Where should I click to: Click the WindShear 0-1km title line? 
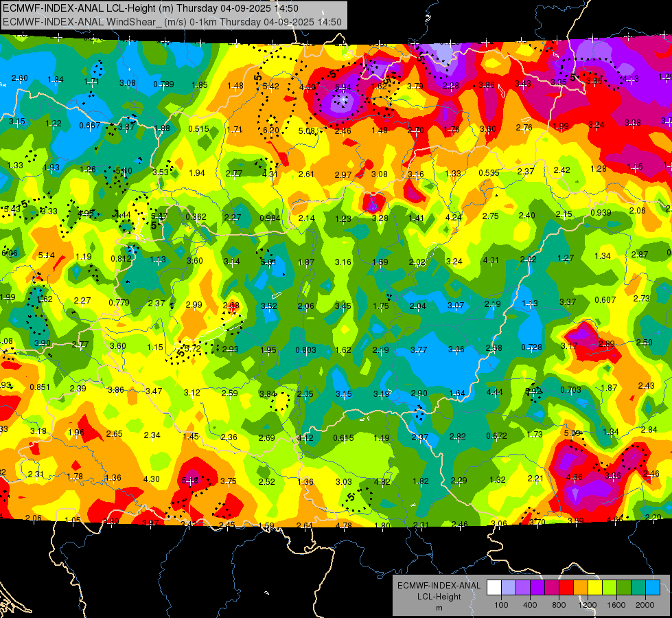[x=172, y=22]
